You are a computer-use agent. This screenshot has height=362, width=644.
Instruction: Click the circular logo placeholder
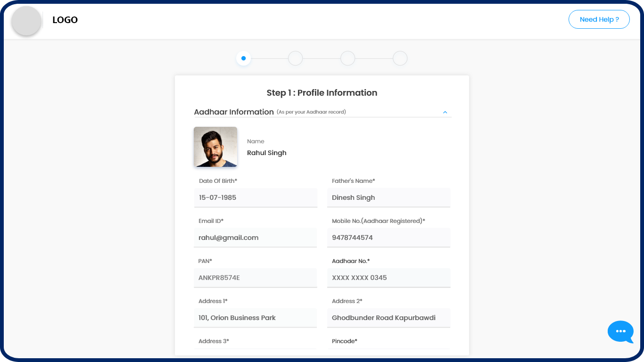[x=26, y=21]
